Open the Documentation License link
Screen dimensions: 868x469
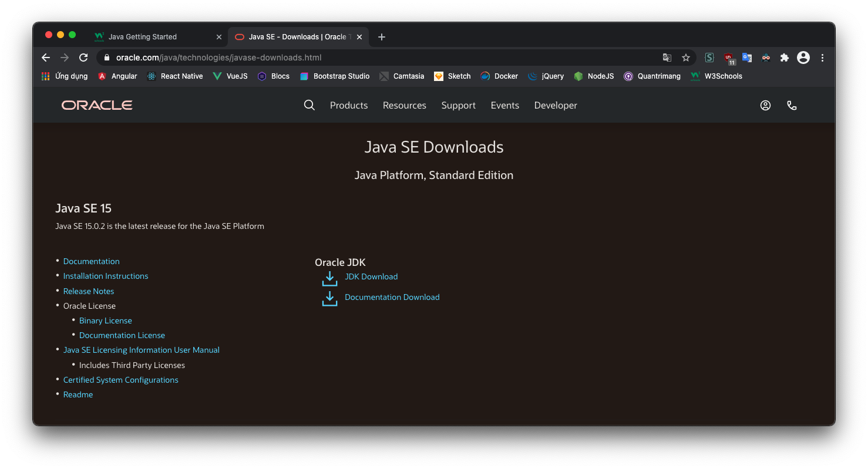tap(122, 335)
